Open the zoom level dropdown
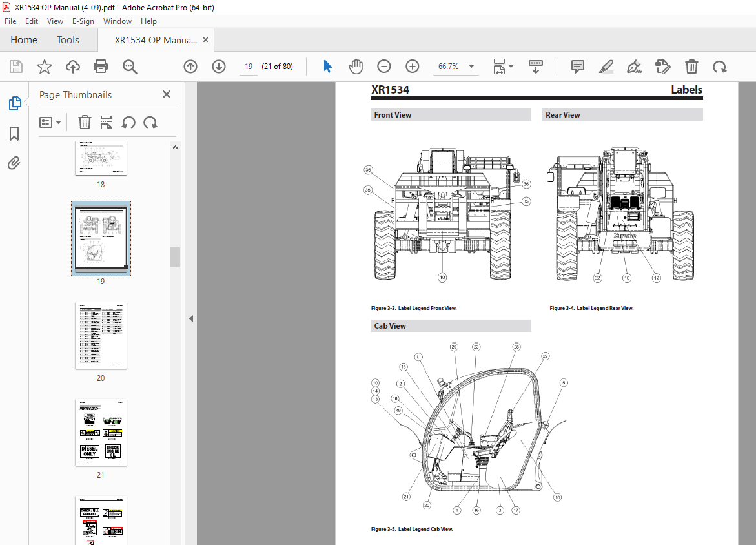 471,66
